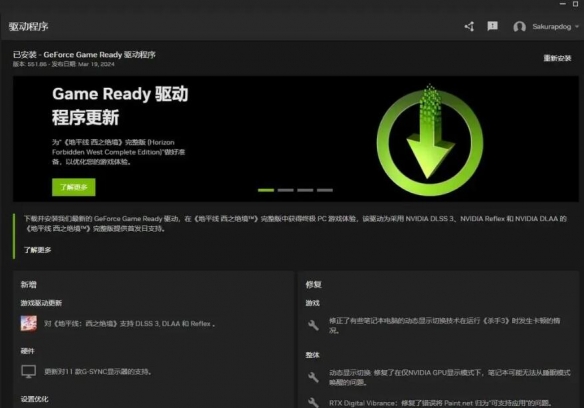584x408 pixels.
Task: Select second carousel indicator dash
Action: (x=286, y=190)
